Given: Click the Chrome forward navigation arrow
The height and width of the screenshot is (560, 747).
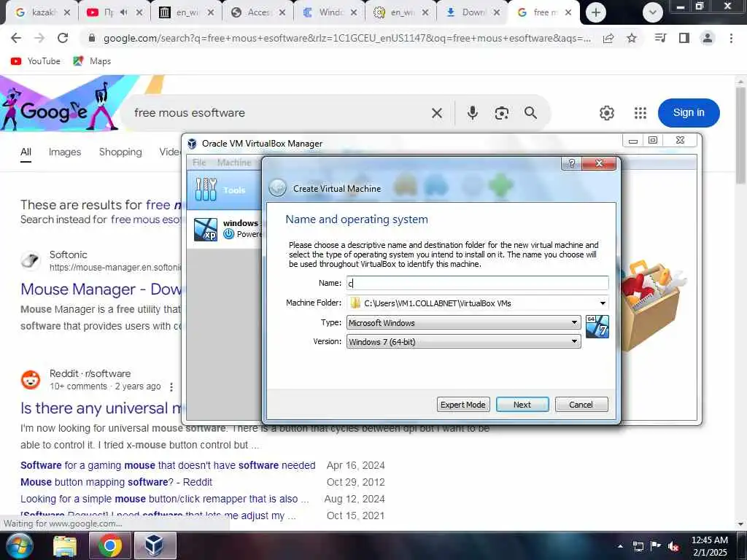Looking at the screenshot, I should 39,38.
